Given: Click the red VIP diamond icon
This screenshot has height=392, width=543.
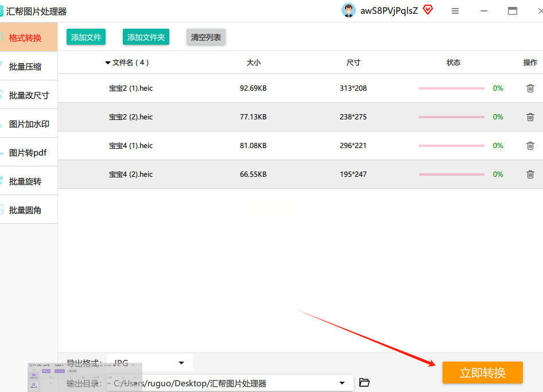Looking at the screenshot, I should click(428, 10).
